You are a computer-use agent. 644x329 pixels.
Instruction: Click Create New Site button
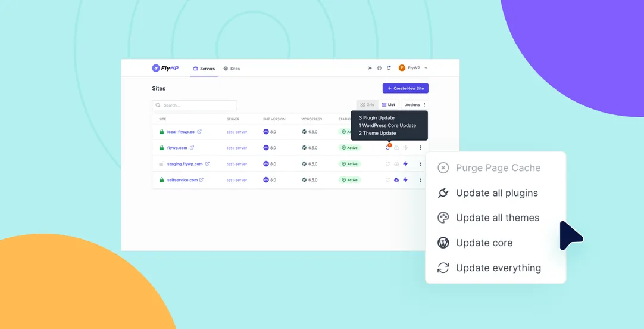tap(405, 88)
